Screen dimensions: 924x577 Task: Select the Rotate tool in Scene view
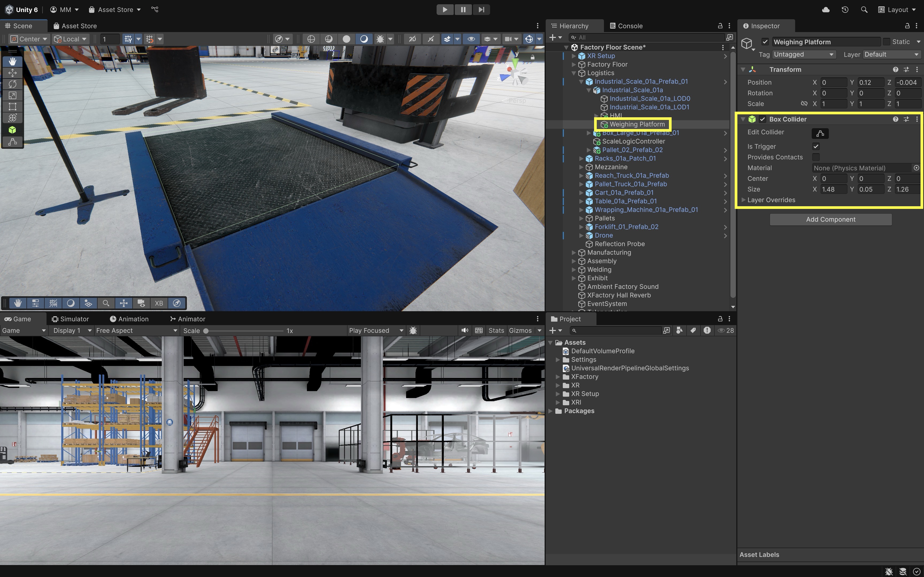pyautogui.click(x=12, y=84)
